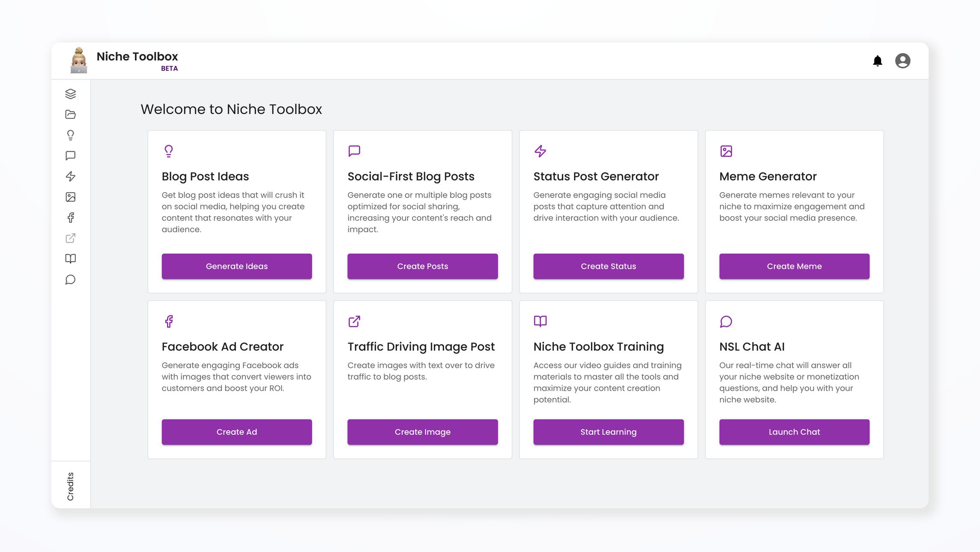Open the round chat bubble sidebar icon
Screen dimensions: 980x552
pyautogui.click(x=71, y=279)
